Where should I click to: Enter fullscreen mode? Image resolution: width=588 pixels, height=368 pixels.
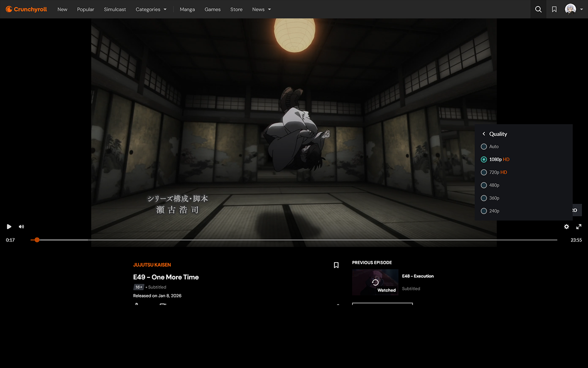pos(579,226)
